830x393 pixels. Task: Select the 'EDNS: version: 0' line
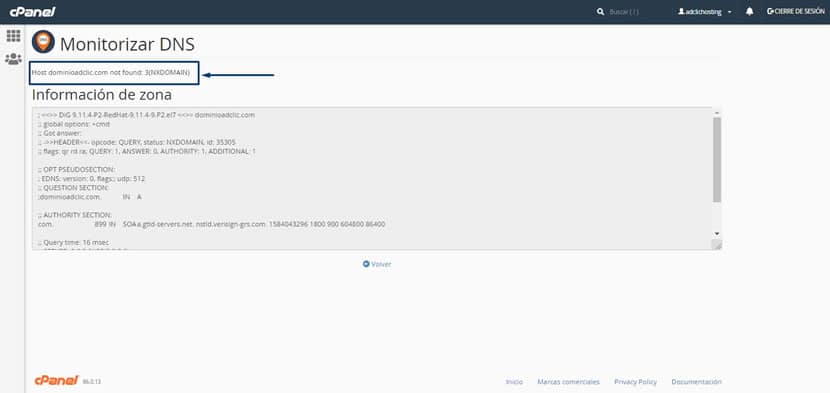(x=92, y=178)
